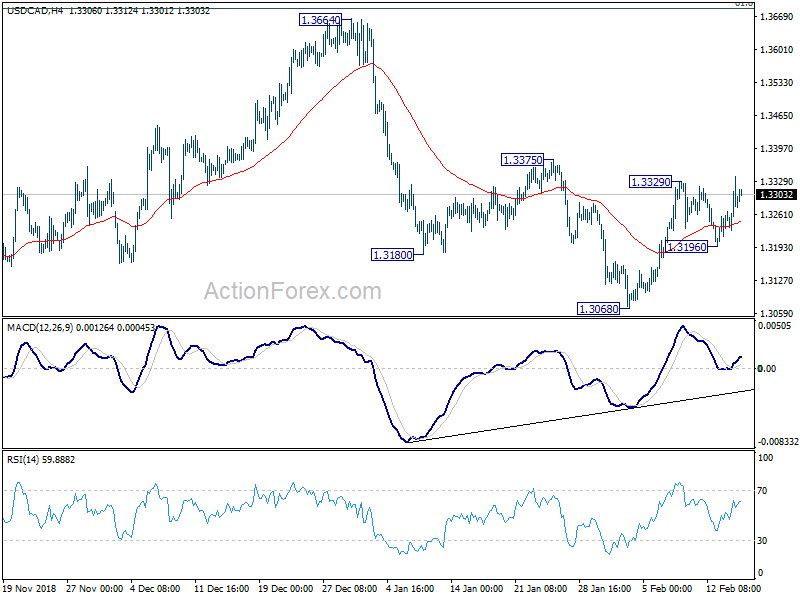Click the 27 Dec 08:00 date label

click(350, 589)
